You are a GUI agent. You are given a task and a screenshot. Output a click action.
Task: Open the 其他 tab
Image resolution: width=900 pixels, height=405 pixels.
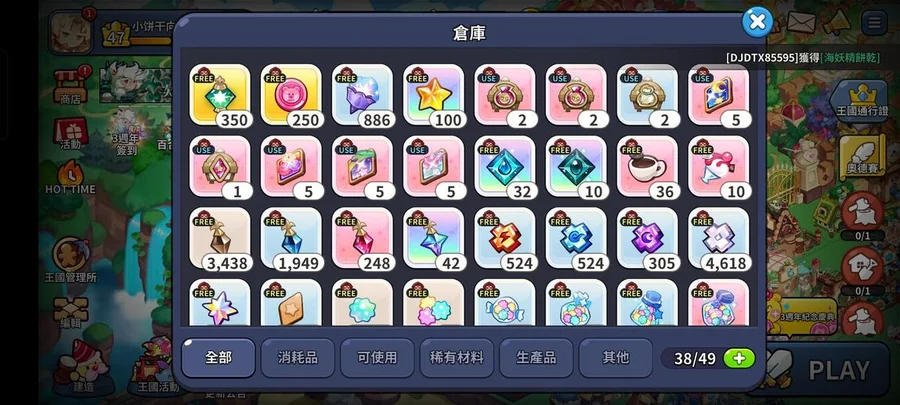coord(615,358)
